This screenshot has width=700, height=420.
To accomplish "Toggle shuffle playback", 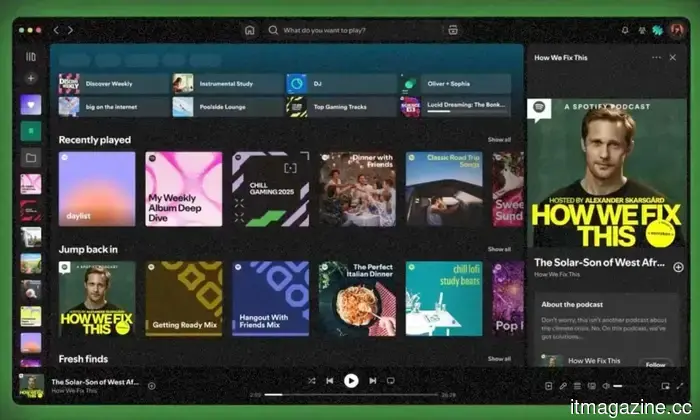I will pyautogui.click(x=312, y=381).
